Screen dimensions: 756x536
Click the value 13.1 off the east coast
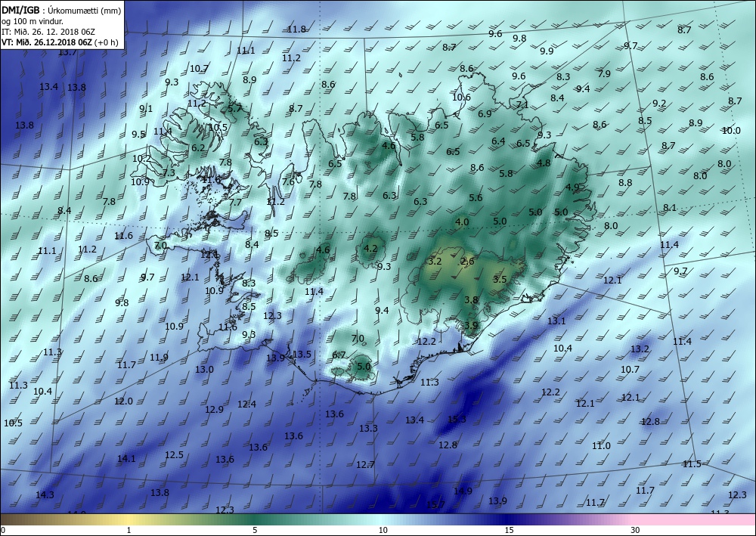[x=556, y=321]
